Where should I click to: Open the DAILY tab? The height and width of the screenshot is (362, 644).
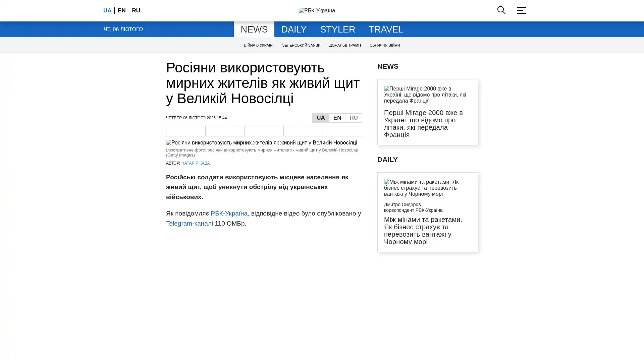(293, 29)
